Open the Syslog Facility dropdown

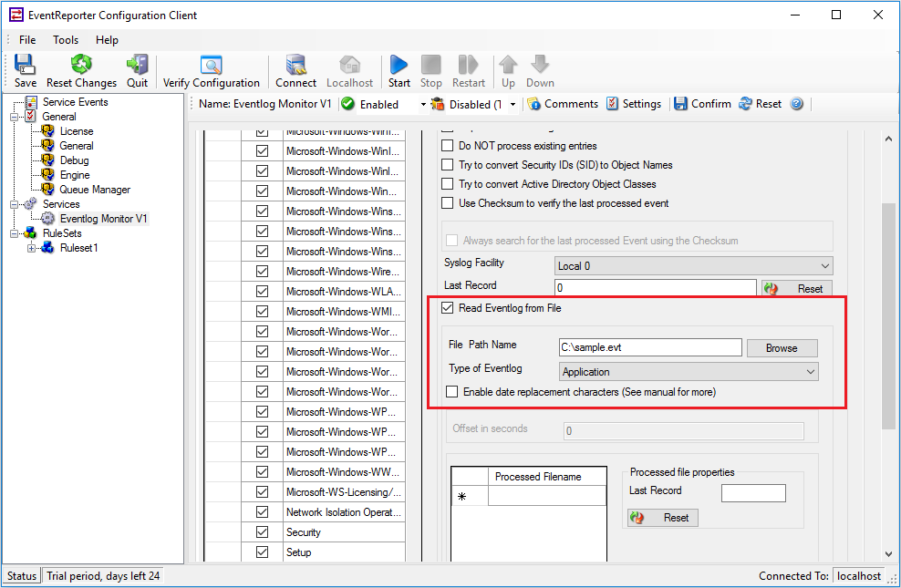pos(694,266)
